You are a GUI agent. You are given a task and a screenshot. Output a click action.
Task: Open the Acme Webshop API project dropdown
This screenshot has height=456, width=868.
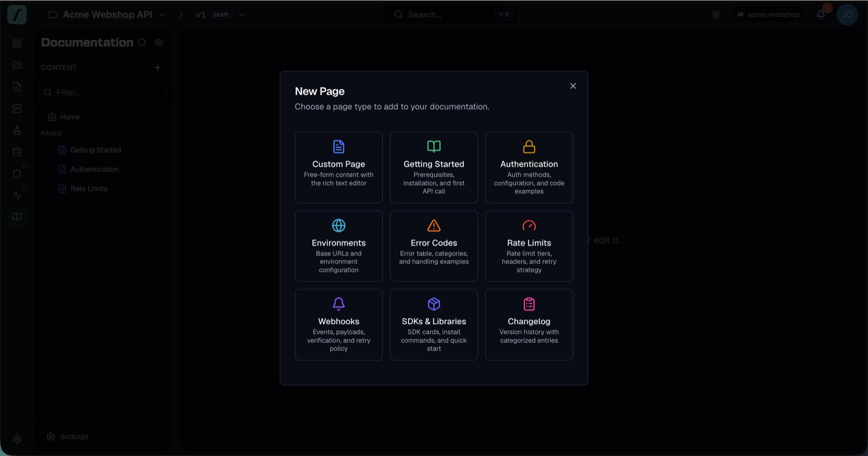(107, 15)
